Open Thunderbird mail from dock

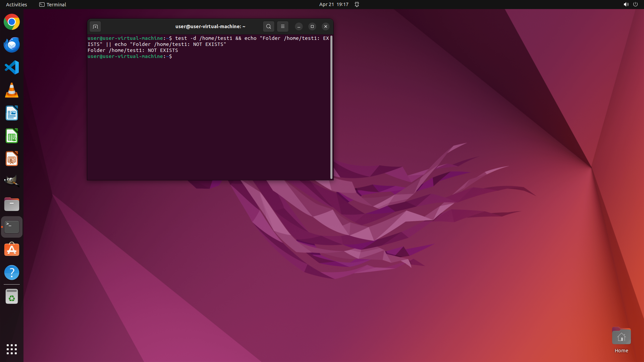coord(12,45)
